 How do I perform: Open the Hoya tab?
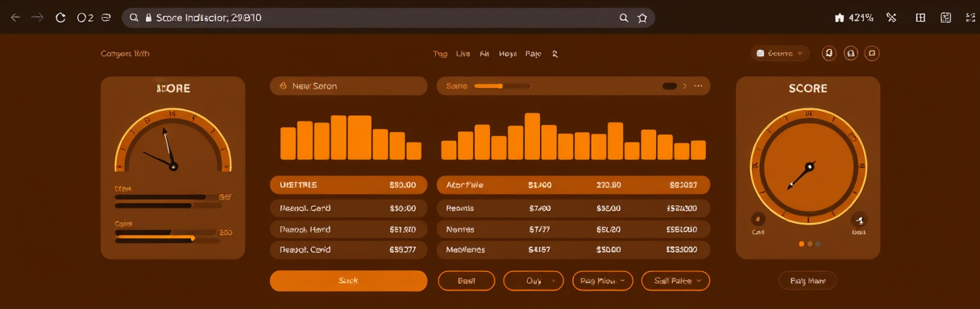coord(508,54)
